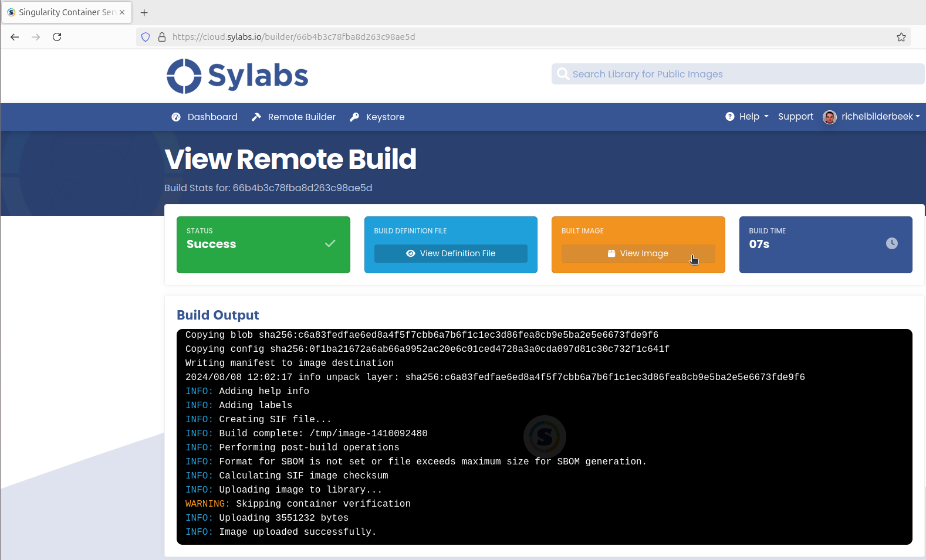Image resolution: width=926 pixels, height=560 pixels.
Task: Reload the page with the refresh button
Action: (57, 37)
